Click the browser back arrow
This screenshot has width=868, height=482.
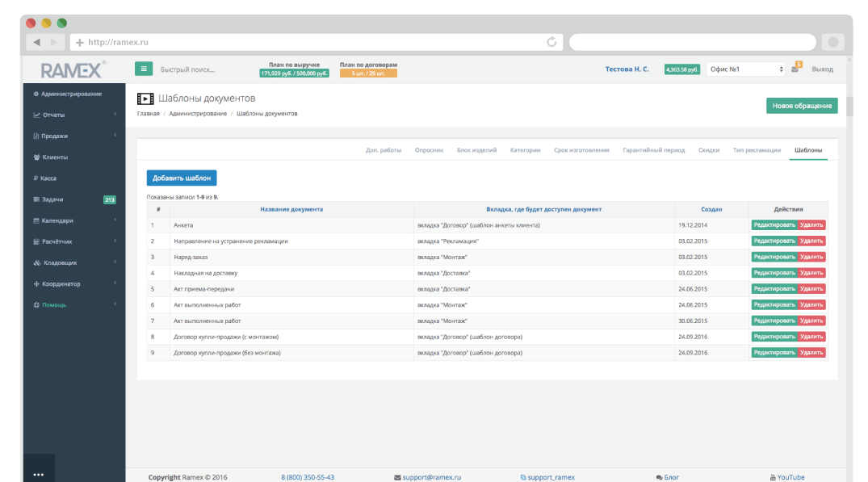pos(36,42)
